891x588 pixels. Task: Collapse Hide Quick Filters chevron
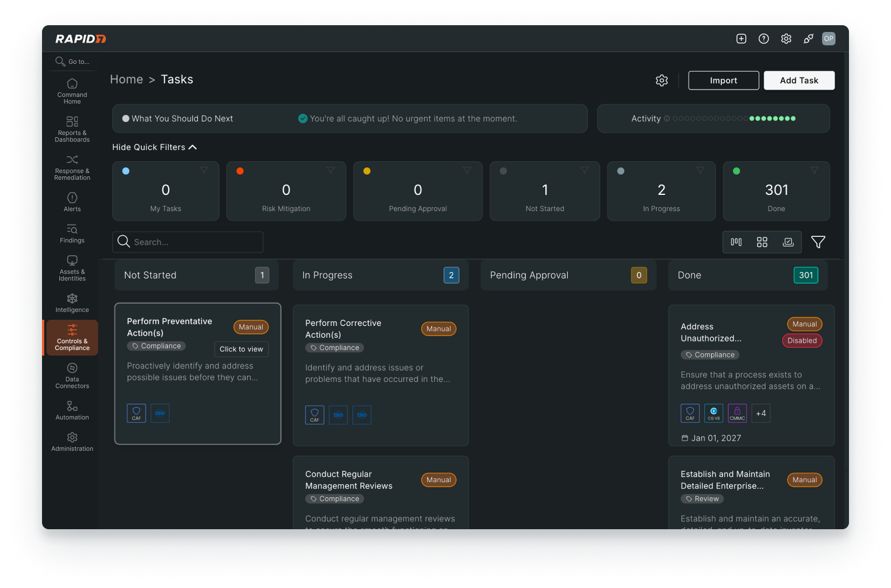coord(193,147)
